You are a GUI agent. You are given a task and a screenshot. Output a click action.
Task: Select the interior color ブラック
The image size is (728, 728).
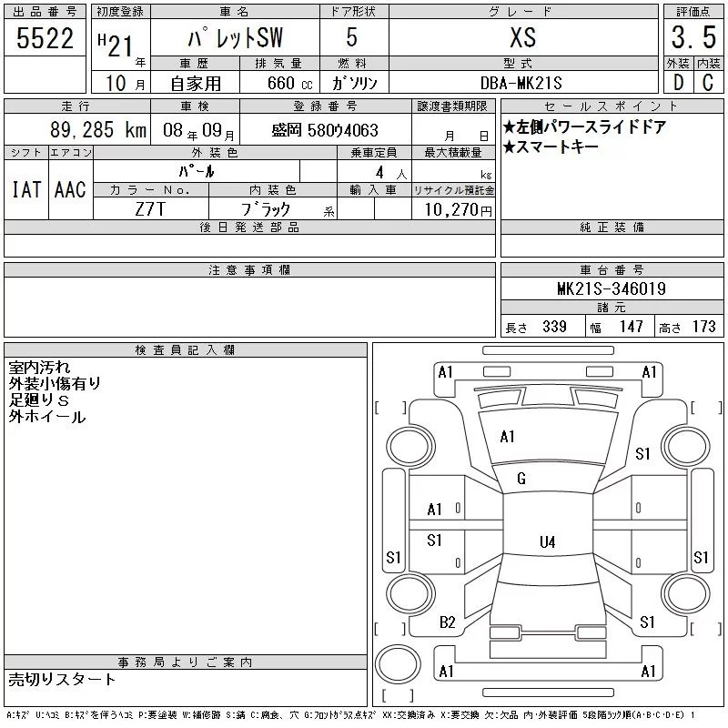pos(265,209)
